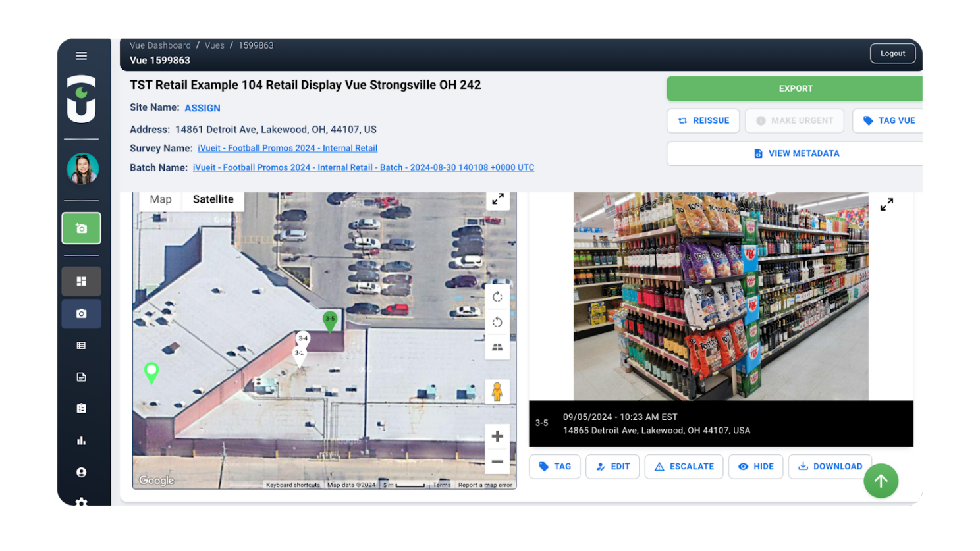Select the Satellite view tab

(213, 199)
